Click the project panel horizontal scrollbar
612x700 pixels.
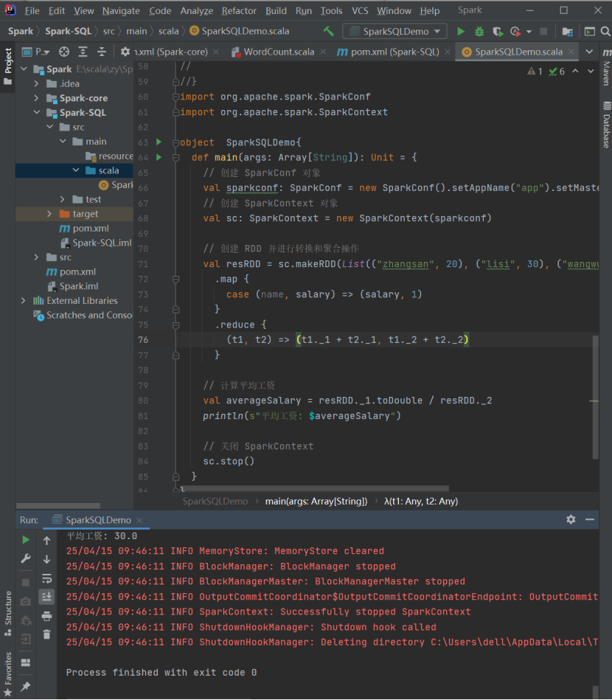[x=58, y=506]
